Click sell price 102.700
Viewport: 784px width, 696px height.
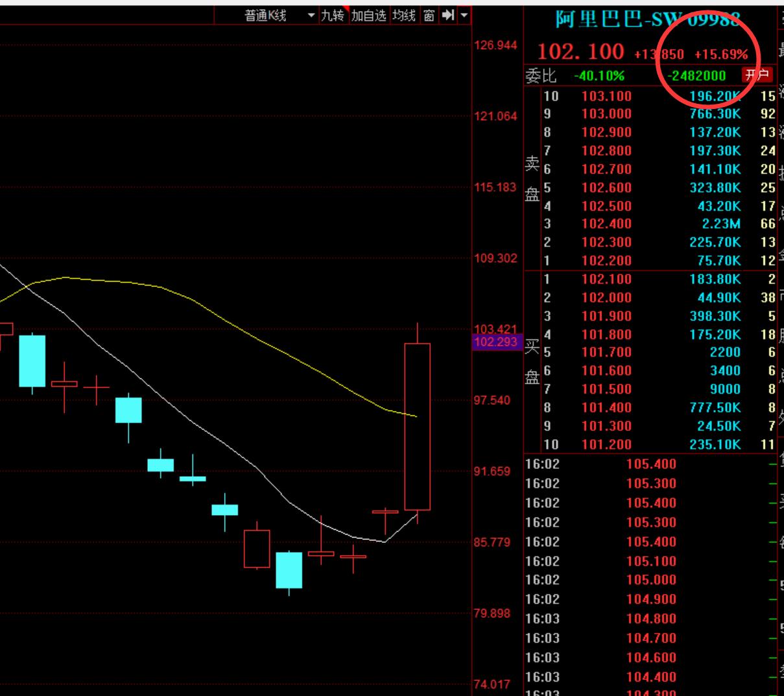coord(606,169)
